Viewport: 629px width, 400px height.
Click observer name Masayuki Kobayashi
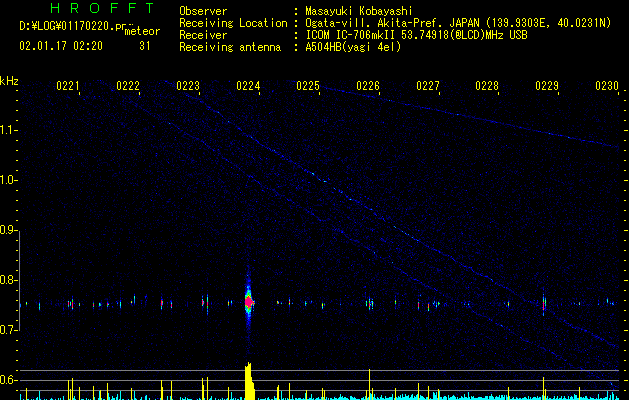point(359,11)
